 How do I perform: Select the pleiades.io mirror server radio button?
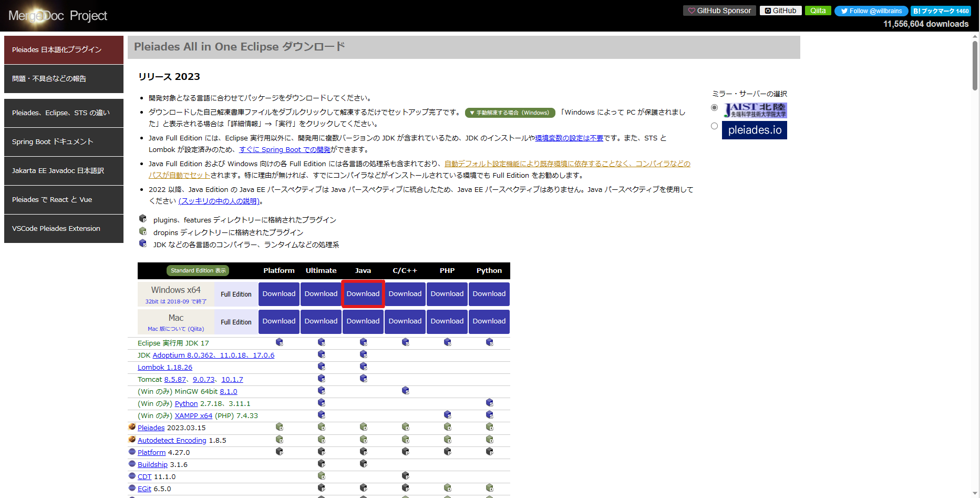click(714, 126)
